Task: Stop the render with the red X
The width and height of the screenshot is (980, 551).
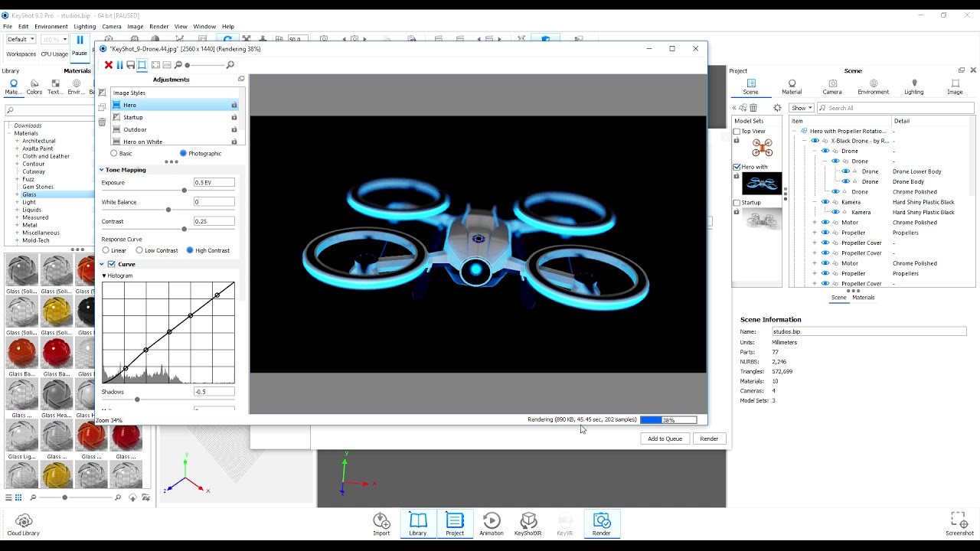Action: (109, 65)
